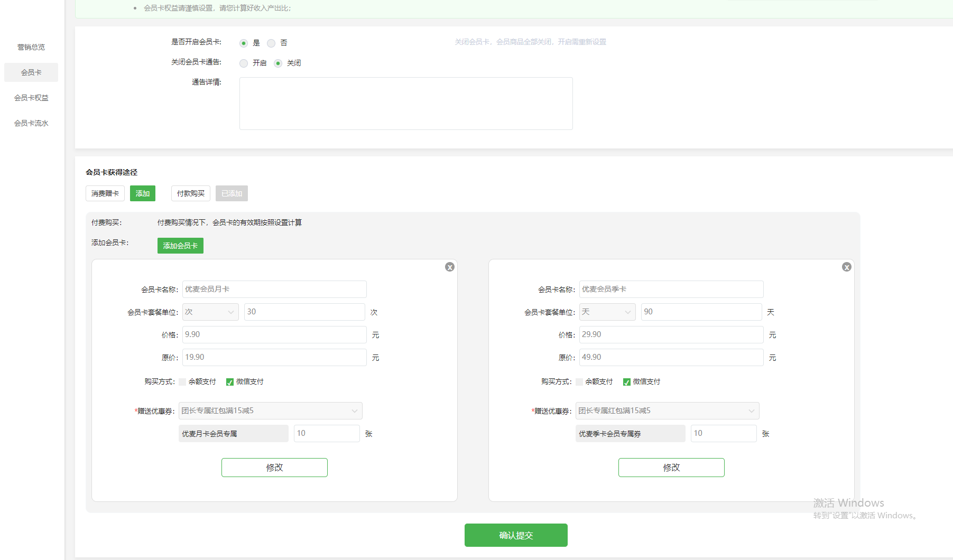Check 余额支付 for the monthly card
953x560 pixels.
pyautogui.click(x=182, y=382)
